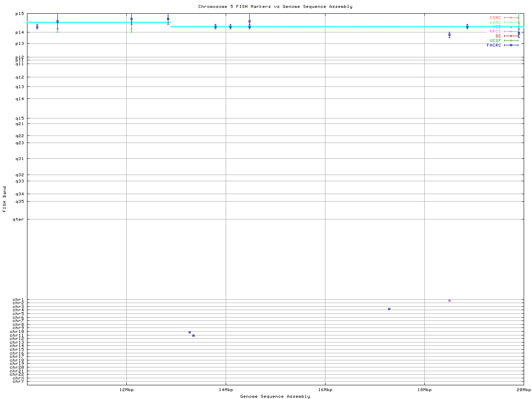The height and width of the screenshot is (399, 532).
Task: Select the black marker on the chr11 row
Action: pyautogui.click(x=193, y=335)
